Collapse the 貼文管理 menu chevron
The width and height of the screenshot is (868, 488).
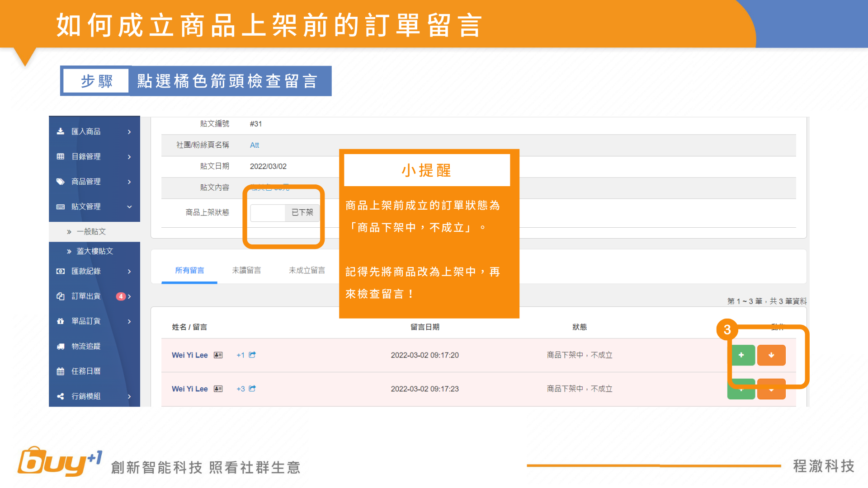tap(129, 207)
